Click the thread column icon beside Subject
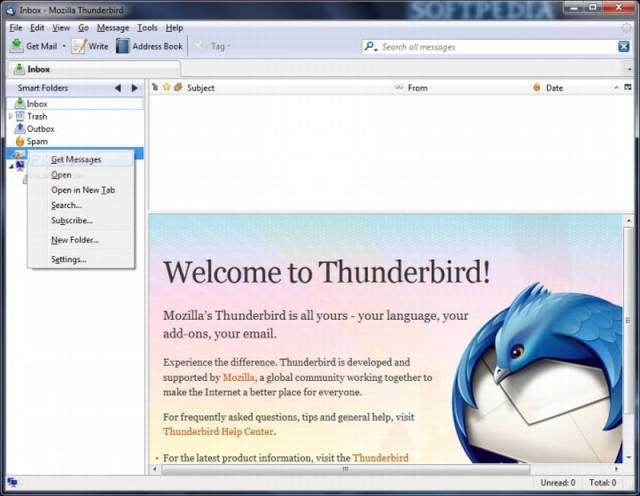Screen dimensions: 640x496 (x=155, y=88)
